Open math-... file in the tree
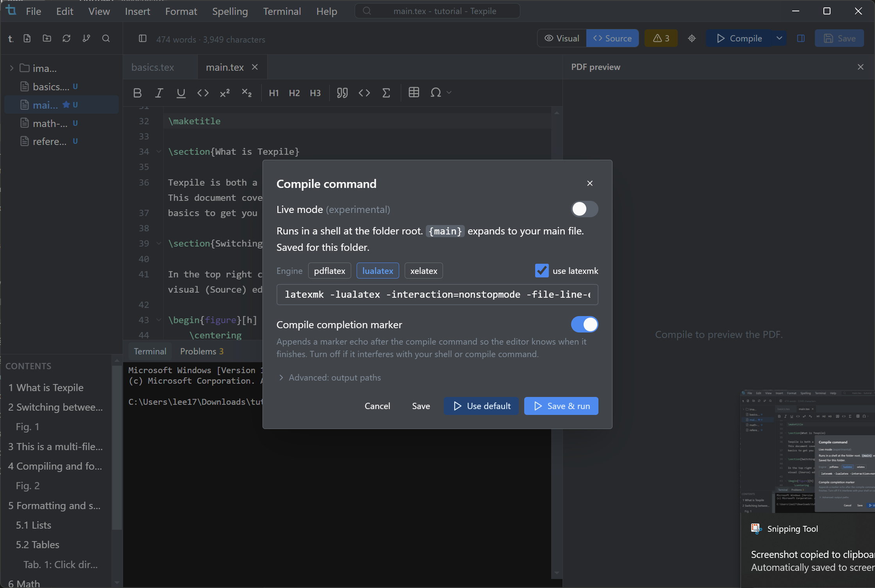 pyautogui.click(x=61, y=123)
